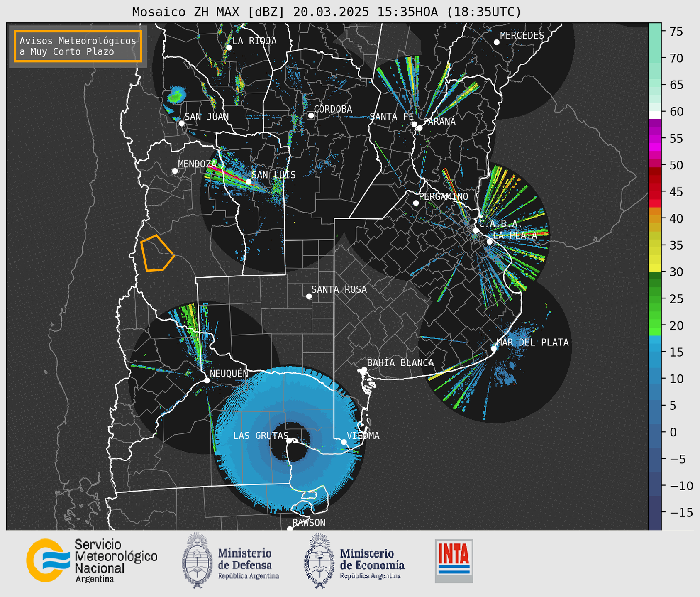Click the 60 dBZ white band on scale

point(655,115)
